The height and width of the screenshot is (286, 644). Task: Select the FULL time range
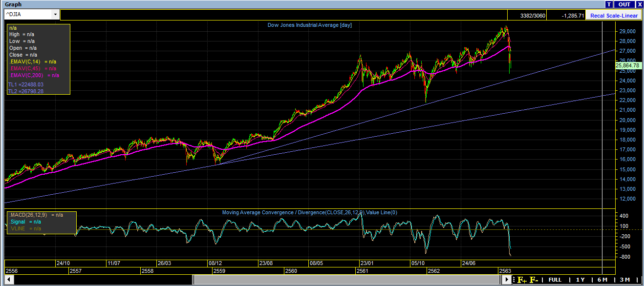coord(555,280)
